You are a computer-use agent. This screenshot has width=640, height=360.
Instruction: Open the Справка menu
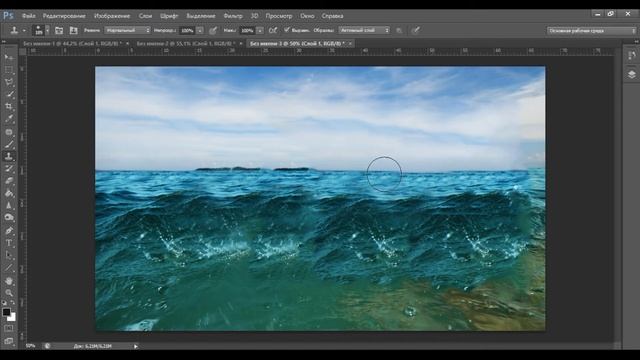[332, 16]
